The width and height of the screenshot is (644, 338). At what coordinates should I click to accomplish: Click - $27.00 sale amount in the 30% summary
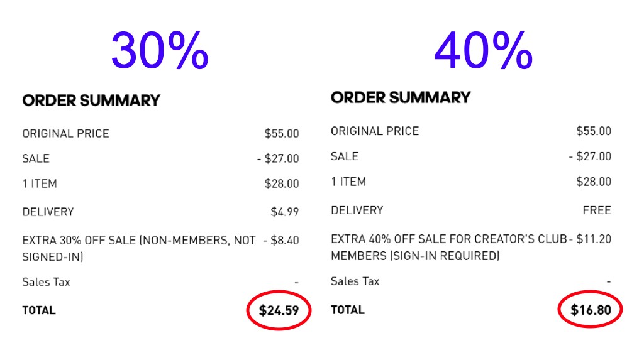[x=278, y=159]
